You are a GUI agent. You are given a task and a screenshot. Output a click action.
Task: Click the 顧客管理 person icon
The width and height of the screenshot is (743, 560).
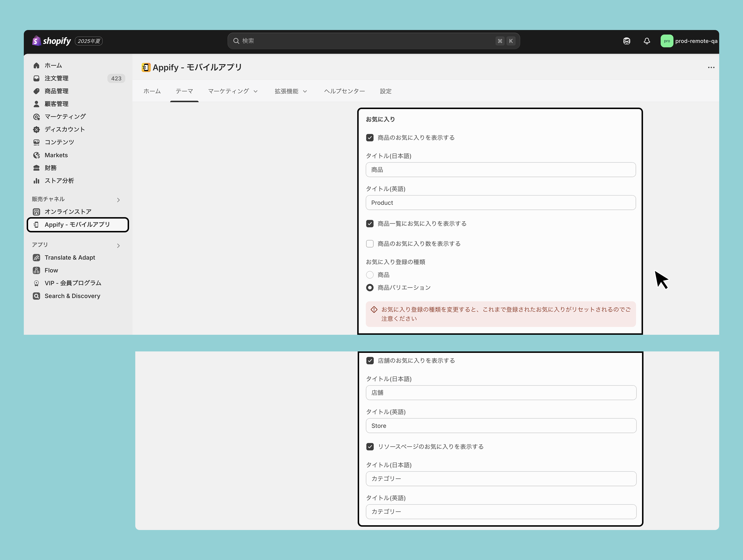pyautogui.click(x=36, y=104)
